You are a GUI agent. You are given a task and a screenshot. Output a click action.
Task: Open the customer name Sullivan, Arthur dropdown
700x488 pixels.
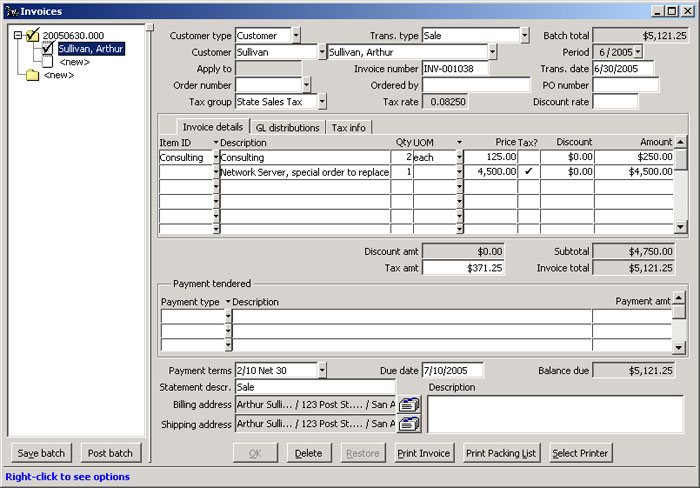492,52
